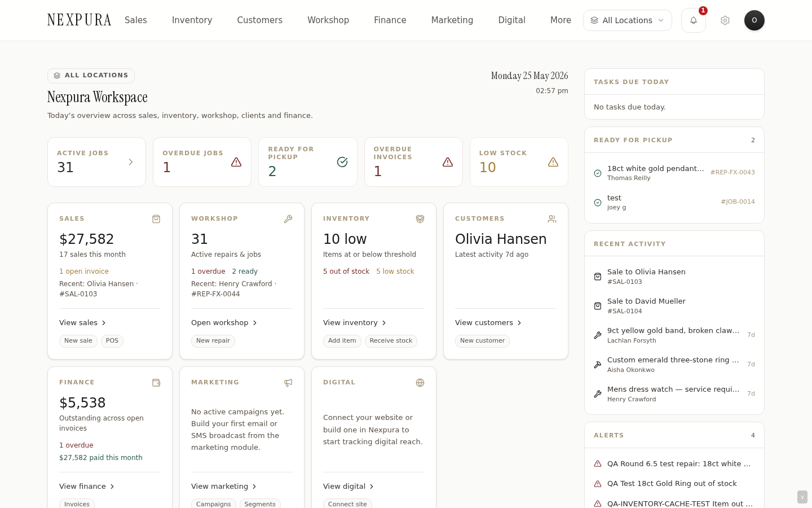Image resolution: width=812 pixels, height=508 pixels.
Task: Click Low Stock warning icon
Action: tap(553, 162)
